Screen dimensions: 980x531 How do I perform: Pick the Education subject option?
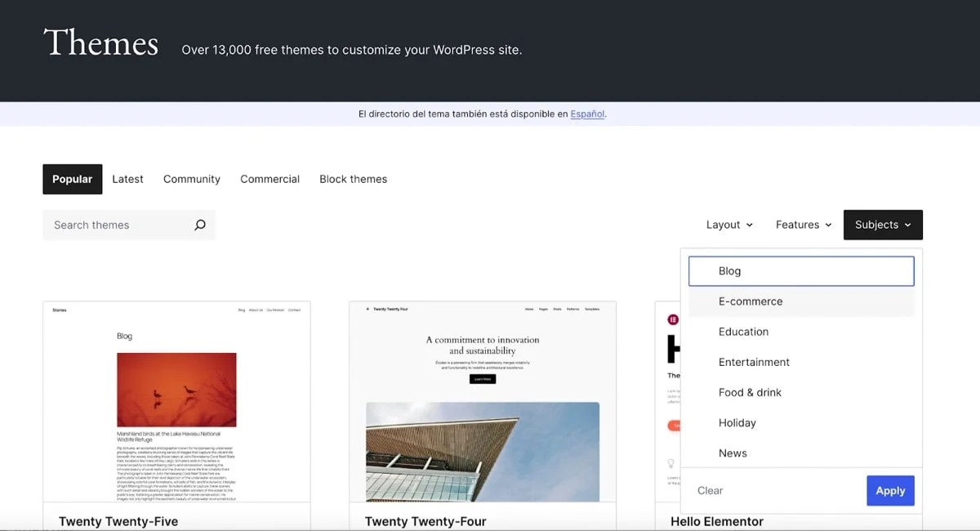pos(801,332)
